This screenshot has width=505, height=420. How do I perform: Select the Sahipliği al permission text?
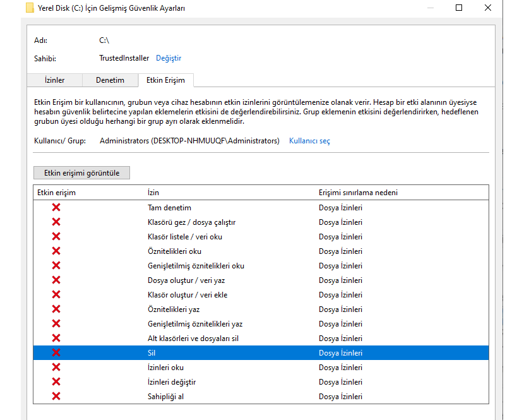click(x=165, y=397)
